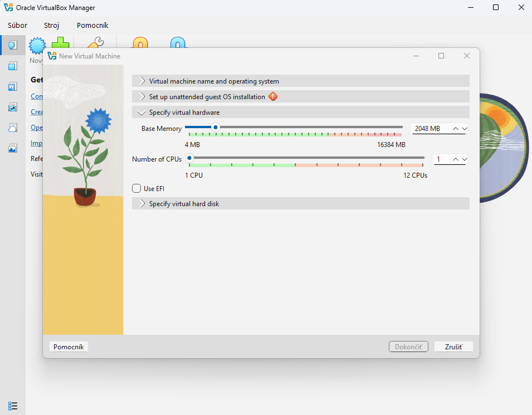Decrease Number of CPUs with the down arrow
532x415 pixels.
(x=465, y=159)
